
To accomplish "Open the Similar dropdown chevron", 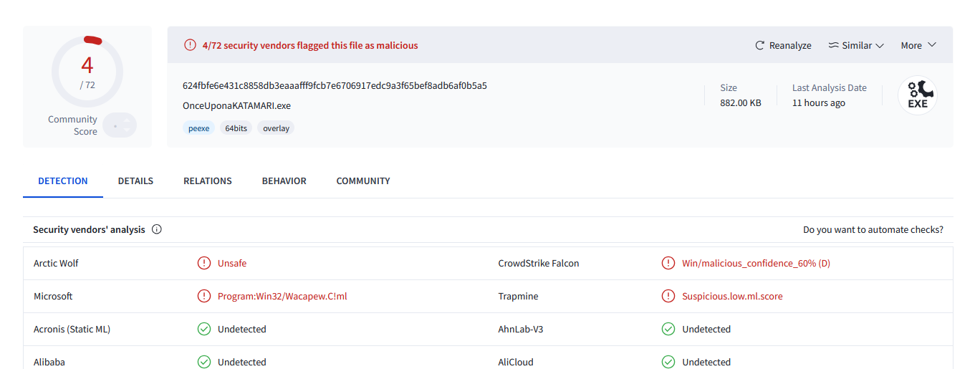I will tap(880, 45).
